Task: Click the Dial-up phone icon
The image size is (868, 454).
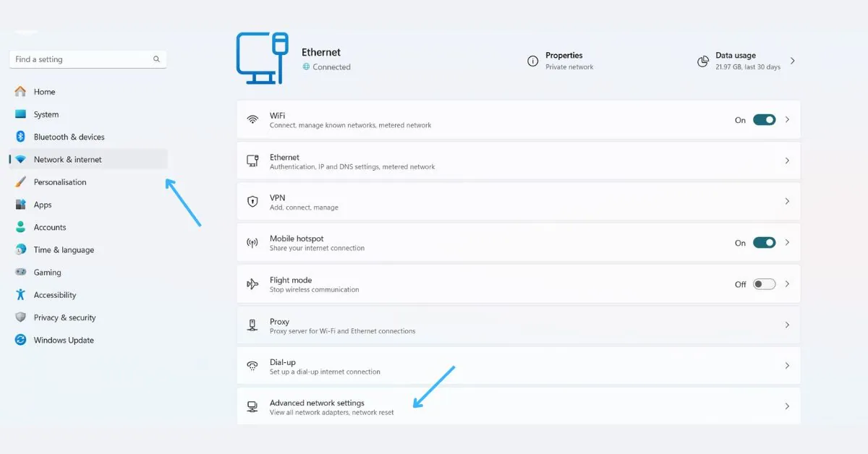Action: 252,366
